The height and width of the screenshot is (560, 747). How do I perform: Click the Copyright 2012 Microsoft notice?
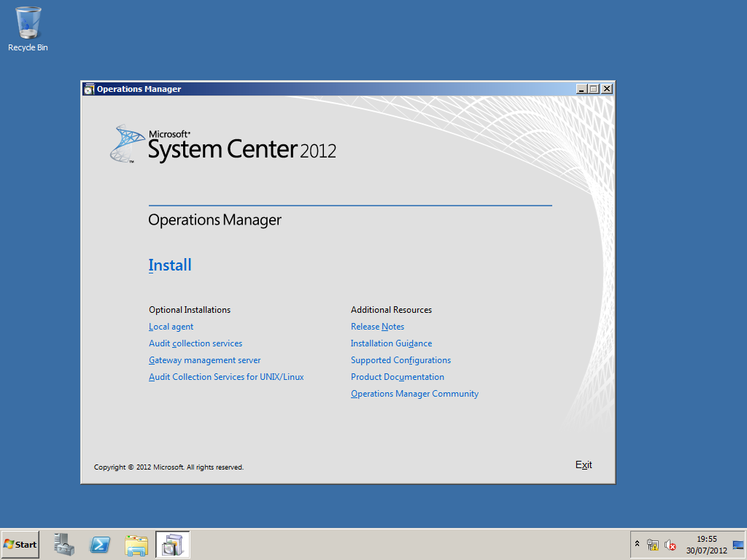click(169, 467)
